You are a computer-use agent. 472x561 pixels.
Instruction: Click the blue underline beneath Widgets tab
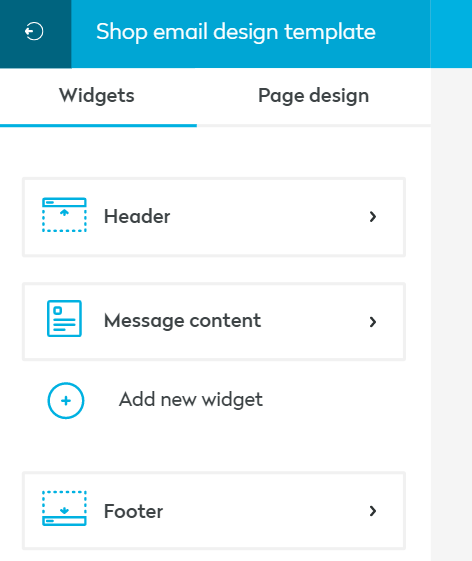point(98,126)
